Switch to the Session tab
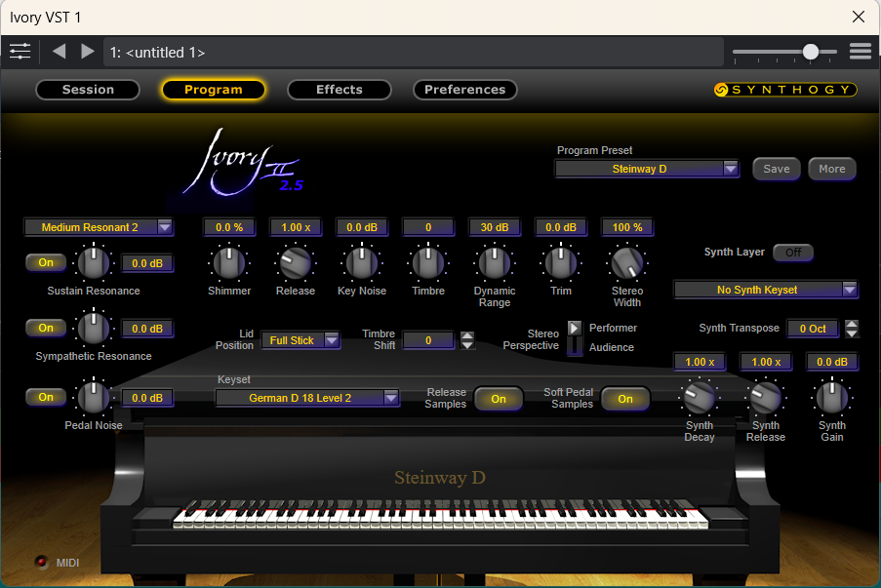This screenshot has height=588, width=881. point(88,90)
